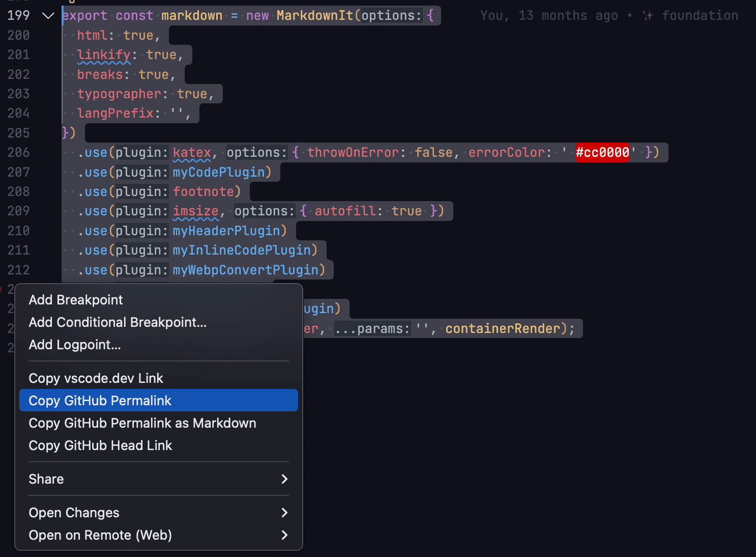This screenshot has width=756, height=557.
Task: Choose Add Conditional Breakpoint... option
Action: 118,322
